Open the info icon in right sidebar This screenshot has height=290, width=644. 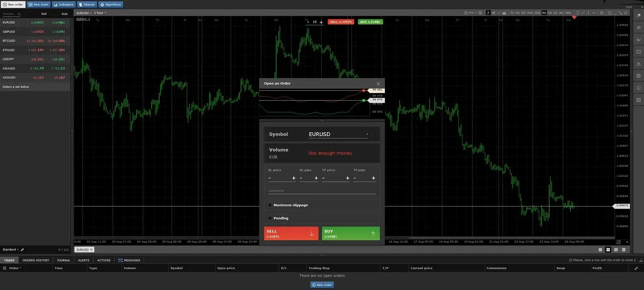[x=638, y=88]
